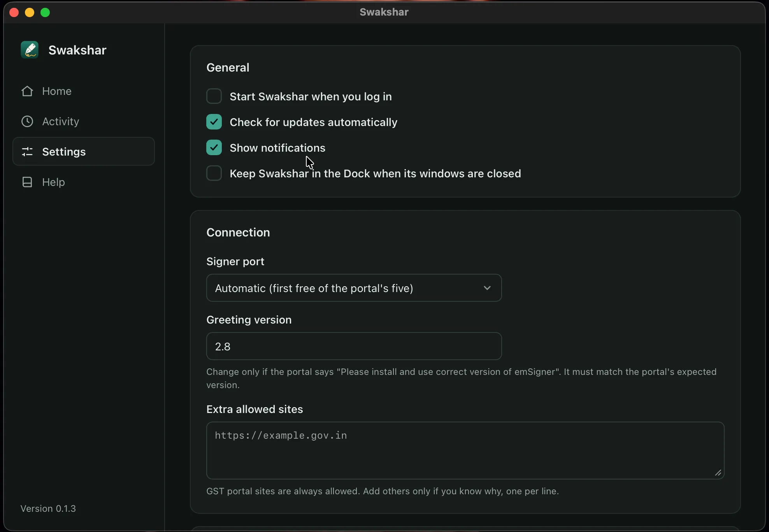The height and width of the screenshot is (532, 769).
Task: Maximize the Swakshar window
Action: click(x=45, y=12)
